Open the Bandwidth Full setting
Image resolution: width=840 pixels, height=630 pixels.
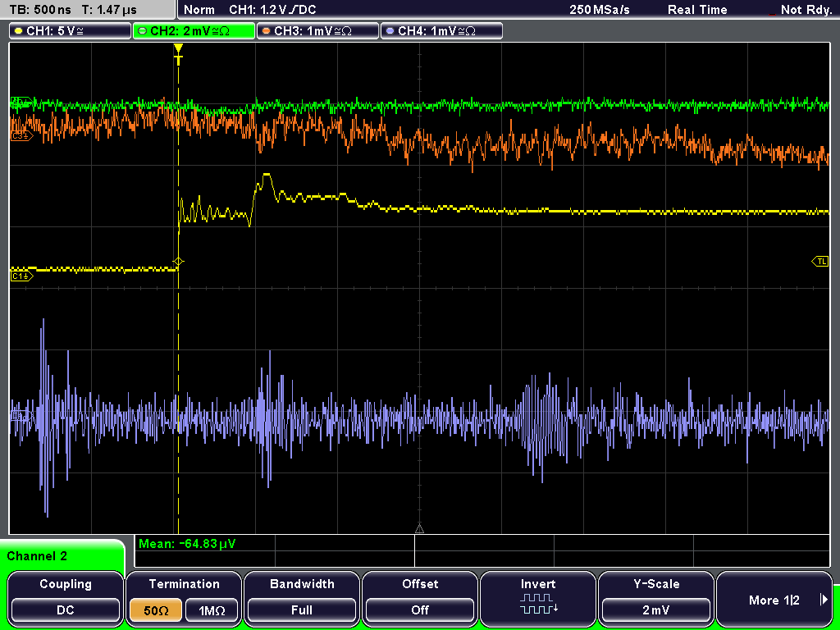pyautogui.click(x=302, y=597)
